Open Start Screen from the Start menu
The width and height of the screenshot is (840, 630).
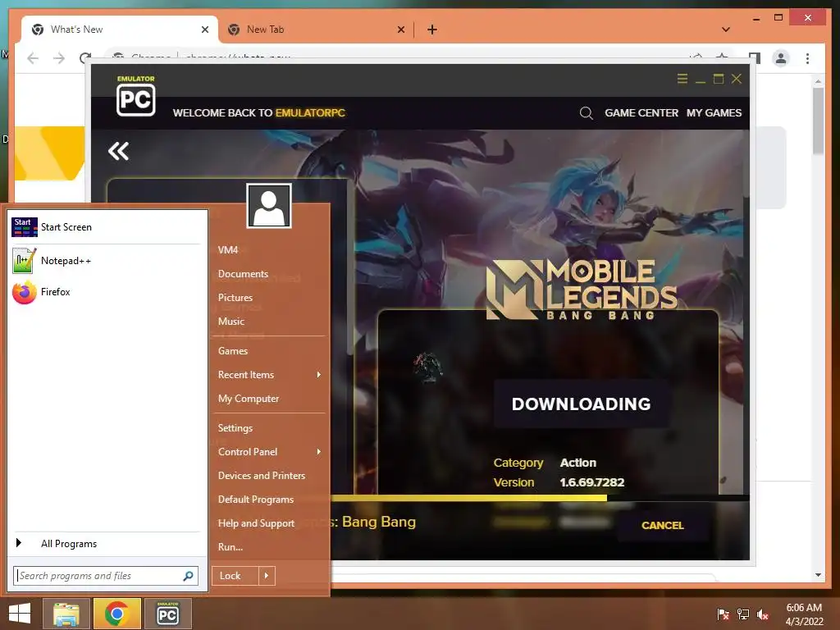[107, 227]
